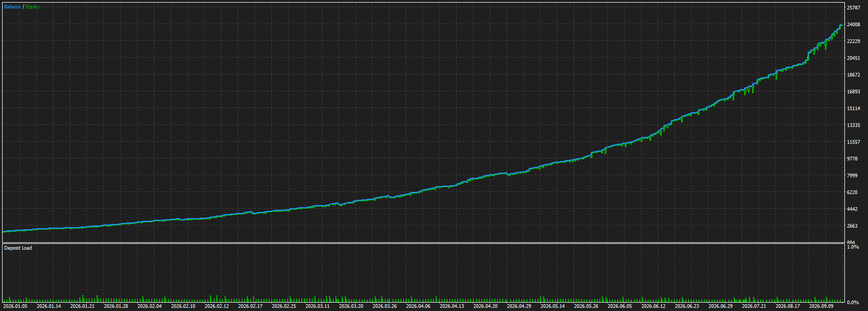Screen dimensions: 868x311
Task: Click the 2026.06.29 date label
Action: 721,306
